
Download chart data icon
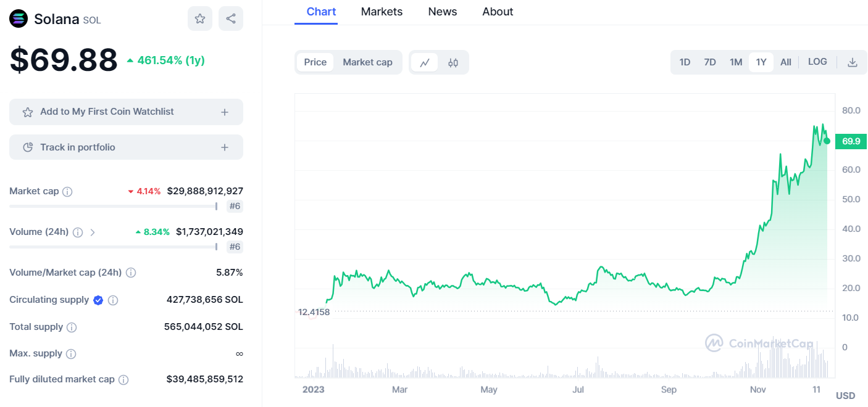(x=853, y=62)
